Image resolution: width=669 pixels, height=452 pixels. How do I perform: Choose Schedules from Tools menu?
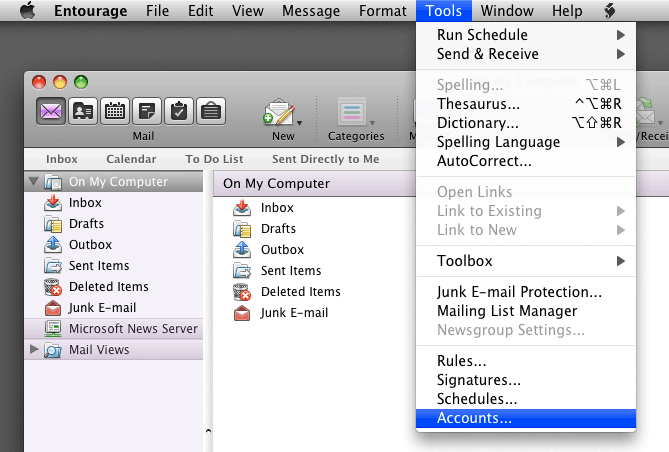click(526, 399)
